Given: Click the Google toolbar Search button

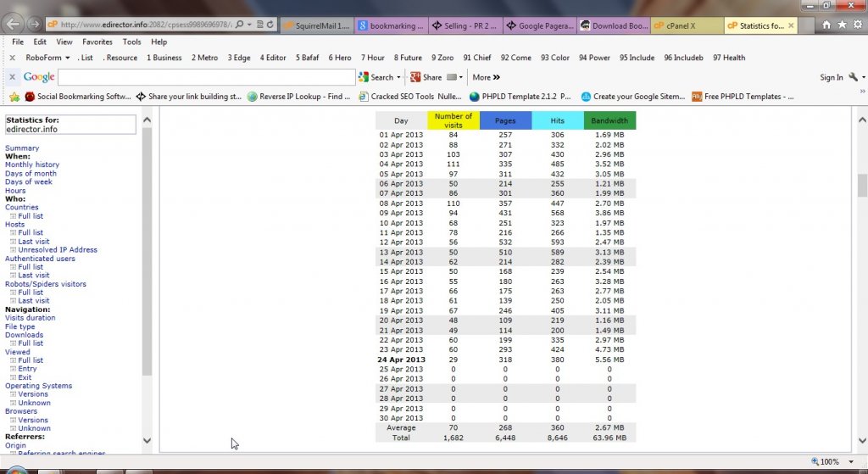Looking at the screenshot, I should [376, 77].
